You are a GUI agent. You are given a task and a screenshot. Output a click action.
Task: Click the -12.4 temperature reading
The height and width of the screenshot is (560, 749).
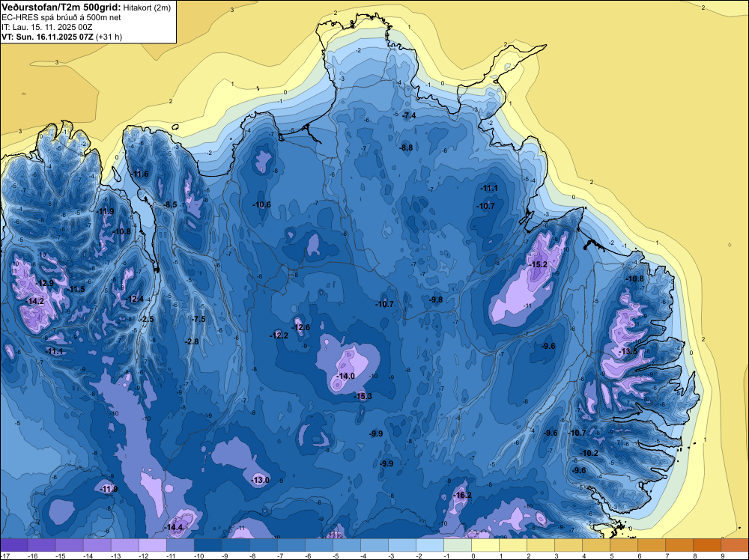[x=135, y=299]
